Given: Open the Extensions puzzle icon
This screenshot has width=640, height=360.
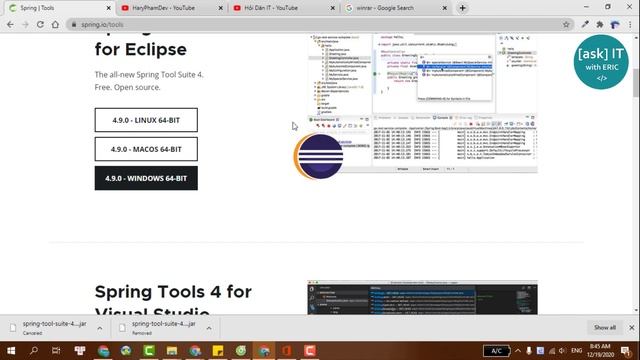Looking at the screenshot, I should [x=600, y=24].
